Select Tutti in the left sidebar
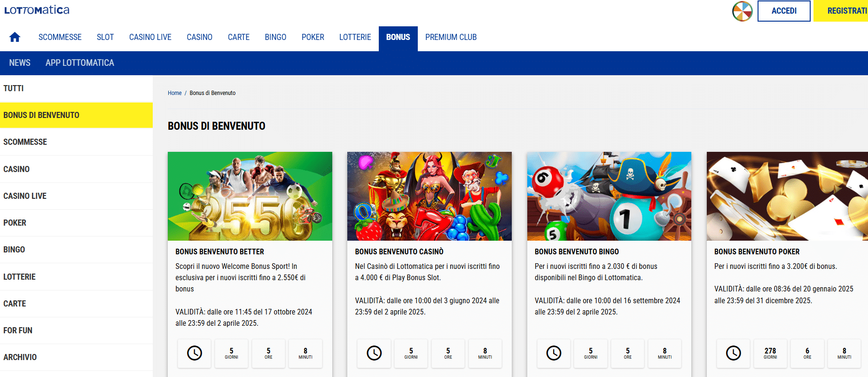 pyautogui.click(x=14, y=88)
